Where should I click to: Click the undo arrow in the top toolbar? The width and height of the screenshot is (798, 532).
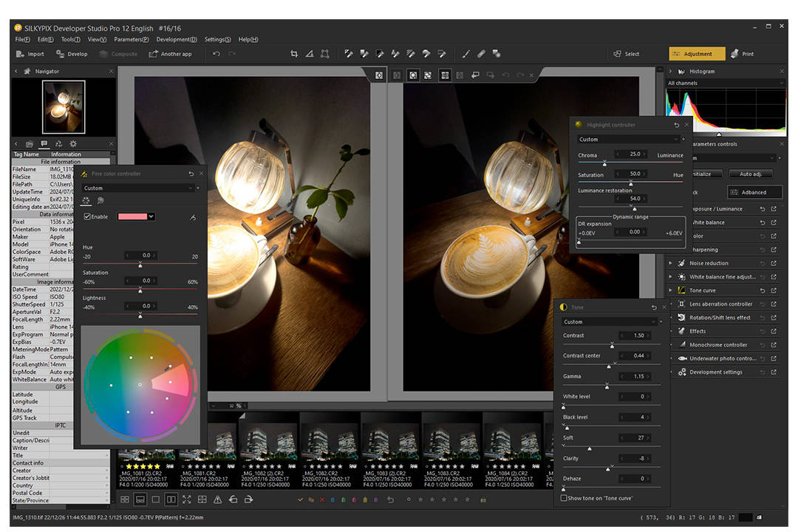pos(216,54)
